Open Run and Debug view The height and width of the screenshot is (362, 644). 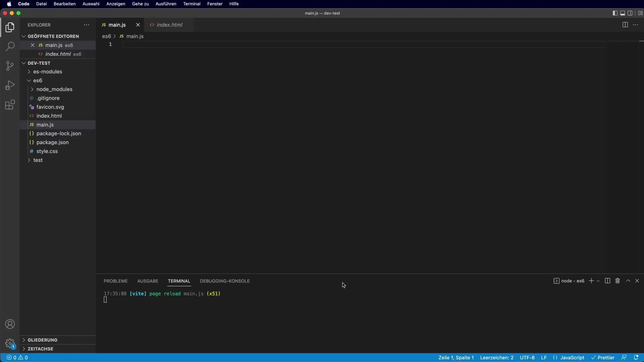coord(10,85)
